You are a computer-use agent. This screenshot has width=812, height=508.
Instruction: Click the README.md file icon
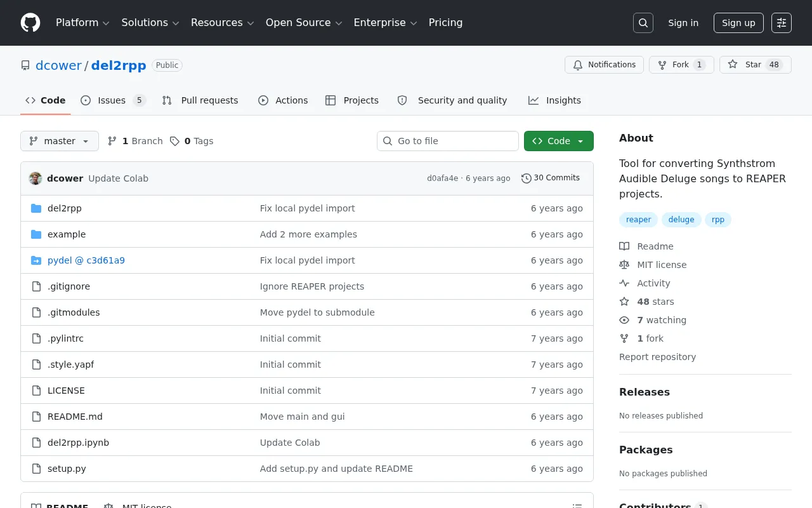[x=36, y=417]
